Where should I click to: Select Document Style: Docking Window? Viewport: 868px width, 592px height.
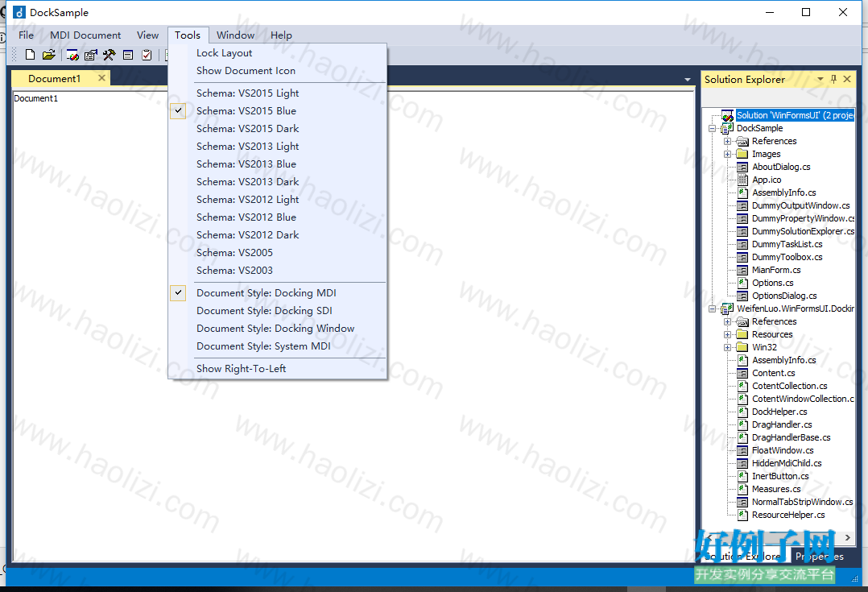pyautogui.click(x=277, y=329)
